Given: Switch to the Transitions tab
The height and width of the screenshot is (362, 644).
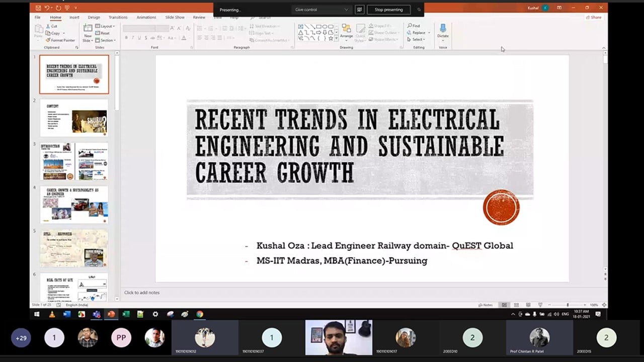Looking at the screenshot, I should point(118,17).
